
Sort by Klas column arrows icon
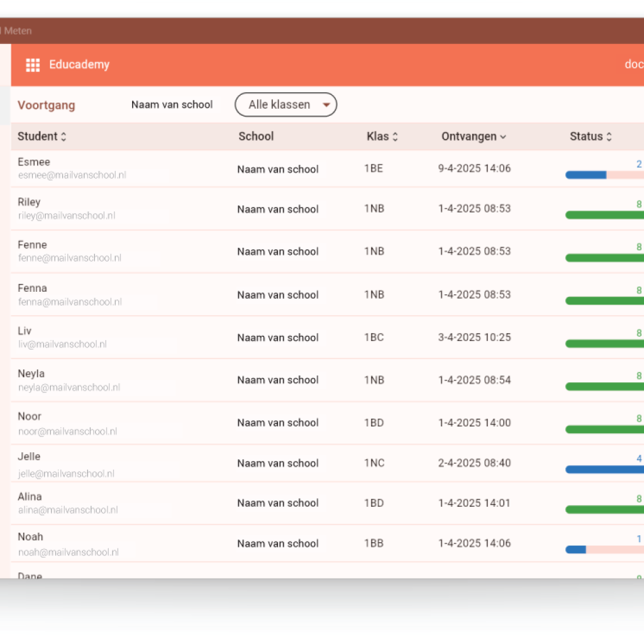pos(395,137)
